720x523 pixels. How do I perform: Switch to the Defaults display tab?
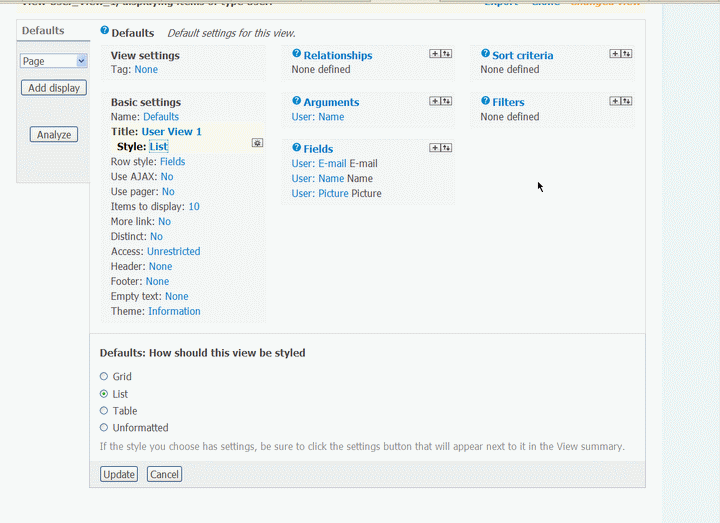click(x=43, y=31)
